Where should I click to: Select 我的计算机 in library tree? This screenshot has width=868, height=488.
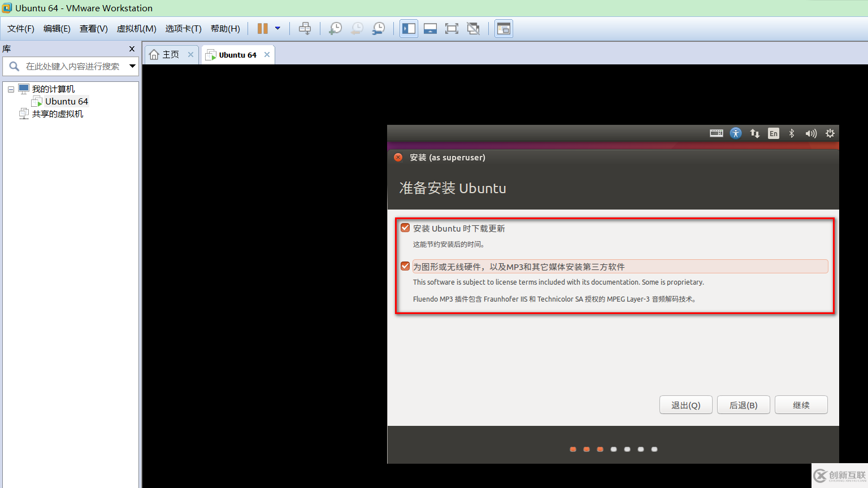coord(53,89)
